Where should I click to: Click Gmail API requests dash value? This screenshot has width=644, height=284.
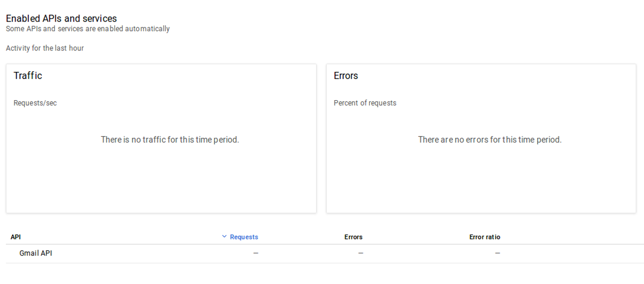click(x=255, y=253)
